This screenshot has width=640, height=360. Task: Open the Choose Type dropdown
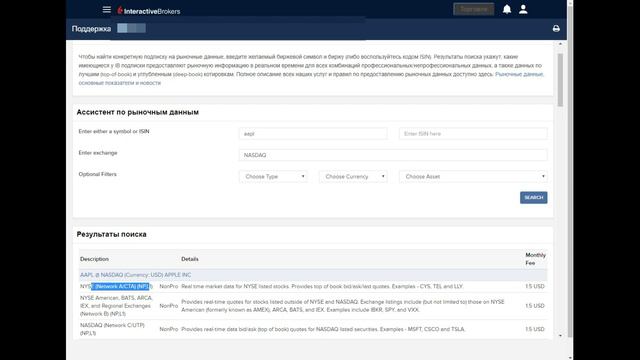tap(273, 176)
